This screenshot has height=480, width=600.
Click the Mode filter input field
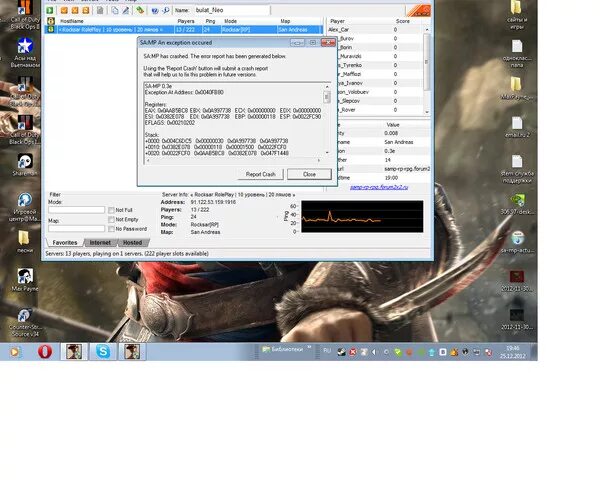[x=77, y=210]
